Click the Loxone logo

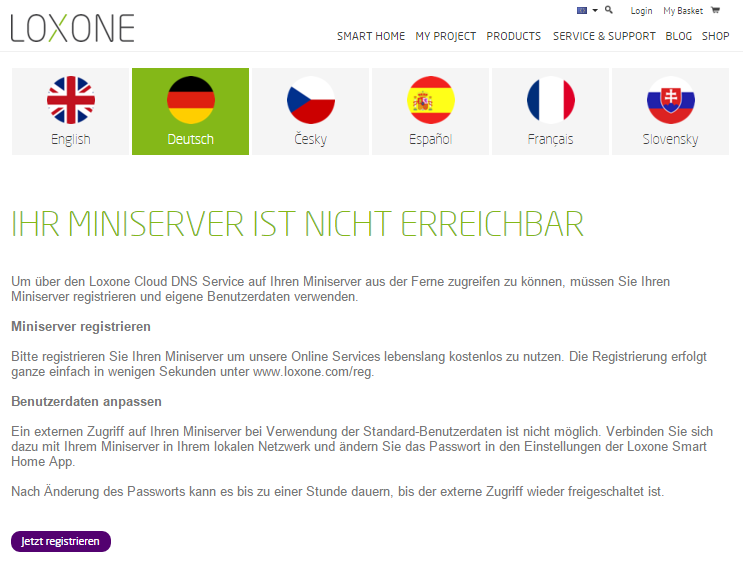click(72, 28)
